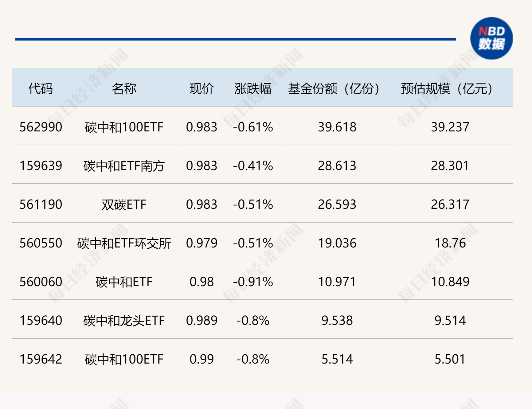Click the fund share value 28.613
532x409 pixels.
337,166
